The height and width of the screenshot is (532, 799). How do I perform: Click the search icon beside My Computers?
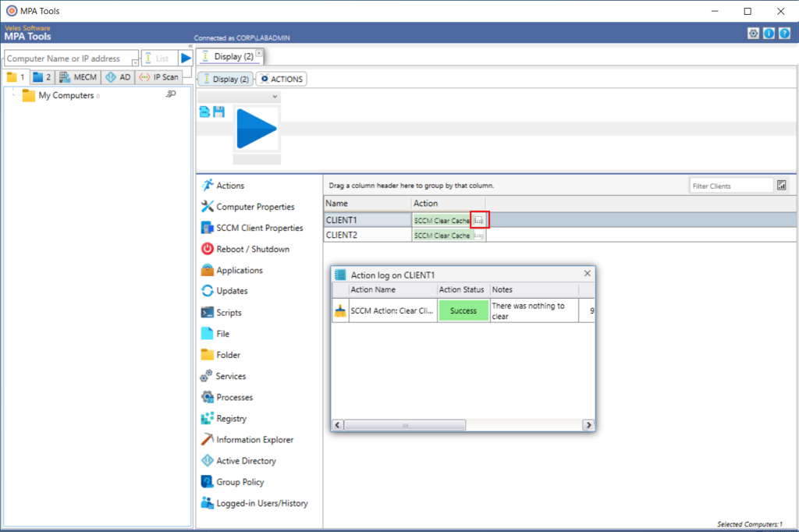pyautogui.click(x=171, y=94)
